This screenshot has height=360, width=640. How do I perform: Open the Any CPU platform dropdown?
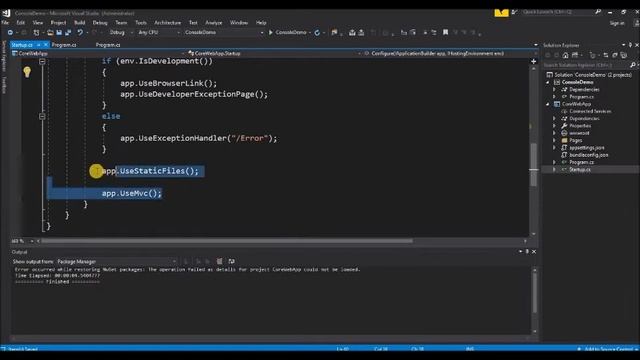[x=178, y=32]
